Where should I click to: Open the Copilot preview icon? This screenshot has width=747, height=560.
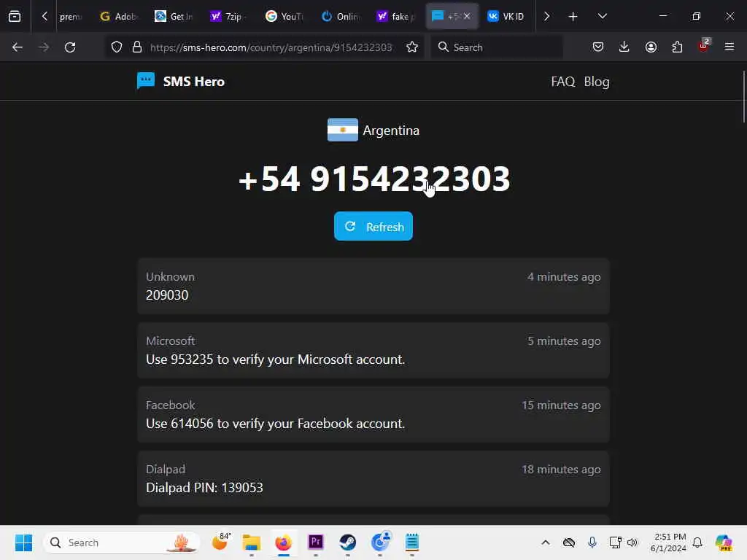pyautogui.click(x=724, y=542)
